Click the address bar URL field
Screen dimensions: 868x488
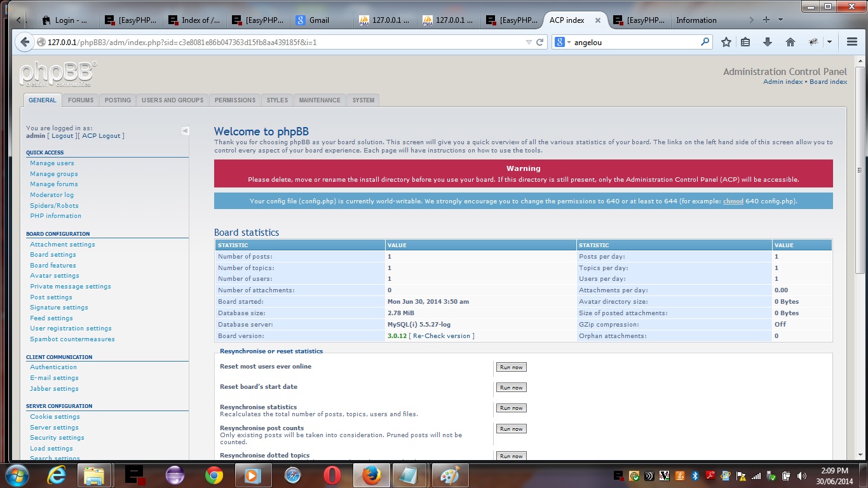(280, 42)
